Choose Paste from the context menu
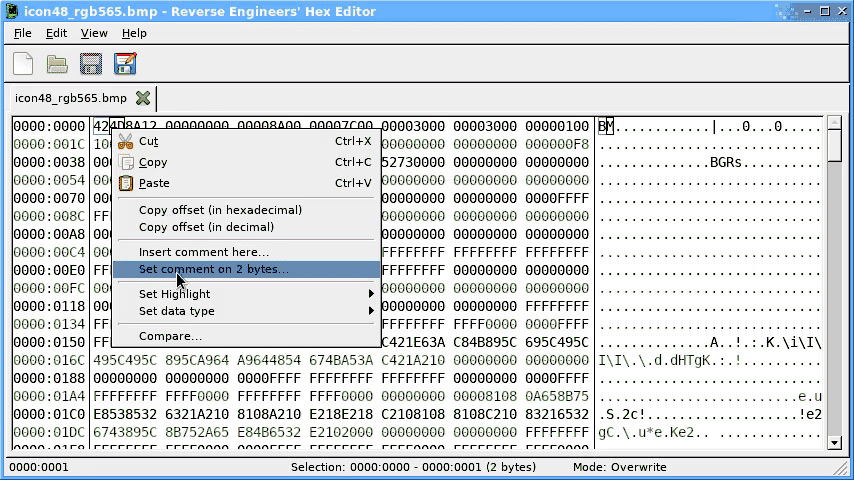This screenshot has width=854, height=480. (x=246, y=183)
